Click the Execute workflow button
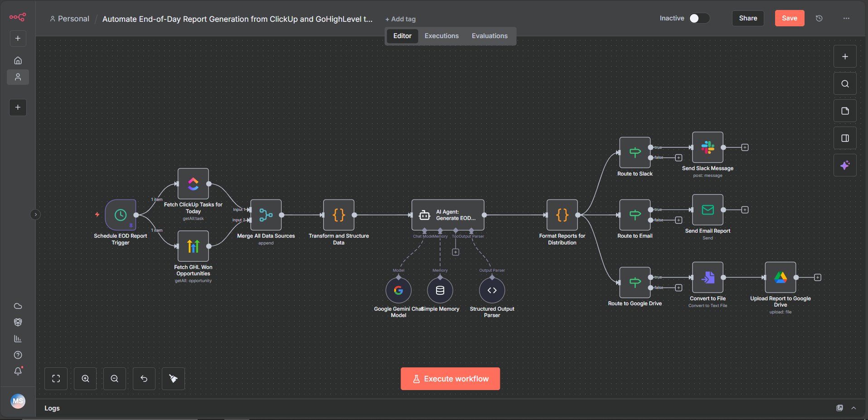868x420 pixels. 450,379
